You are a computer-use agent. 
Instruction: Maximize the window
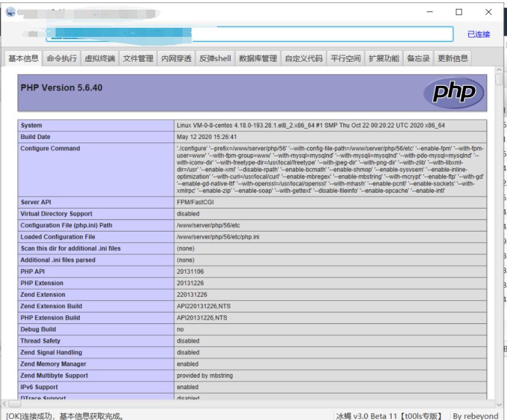click(459, 12)
